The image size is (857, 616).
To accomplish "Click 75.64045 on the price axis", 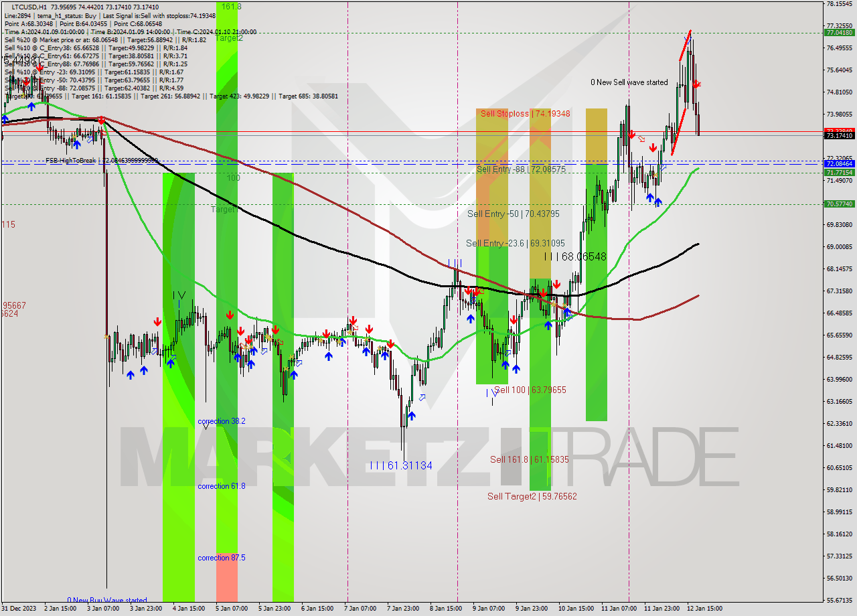I will (x=839, y=70).
